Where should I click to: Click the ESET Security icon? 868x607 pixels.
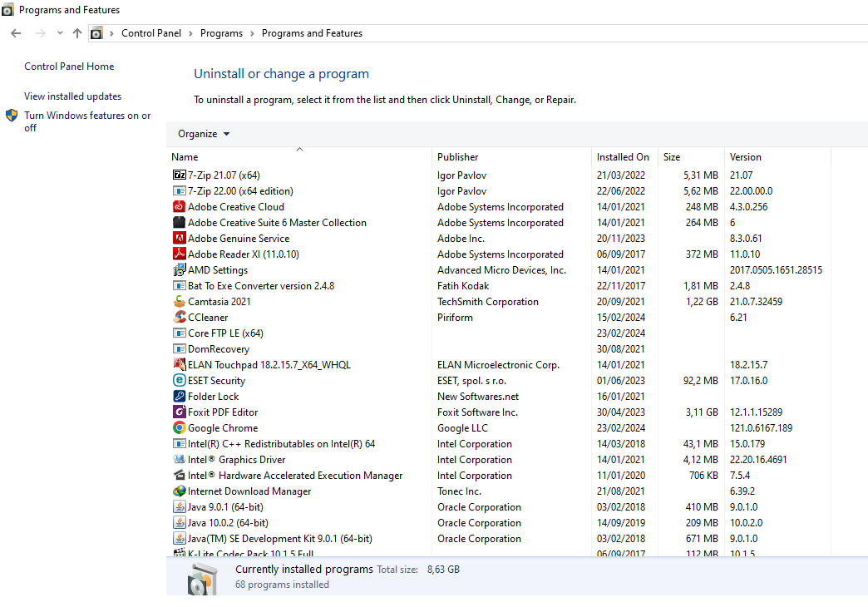point(179,381)
